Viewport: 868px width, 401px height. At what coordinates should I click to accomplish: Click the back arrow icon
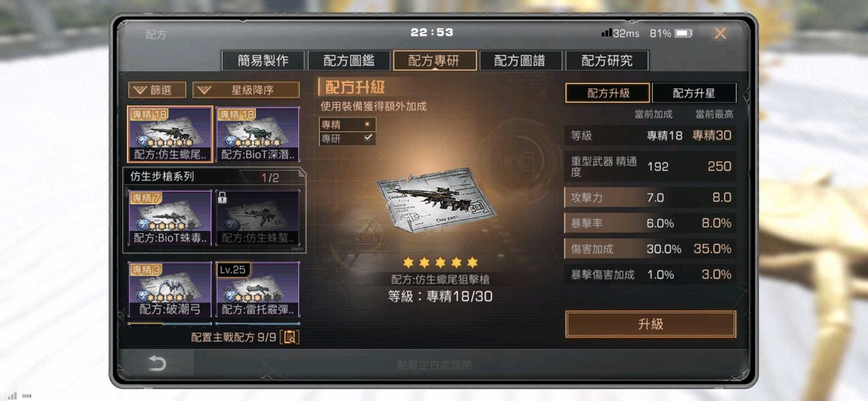[157, 363]
